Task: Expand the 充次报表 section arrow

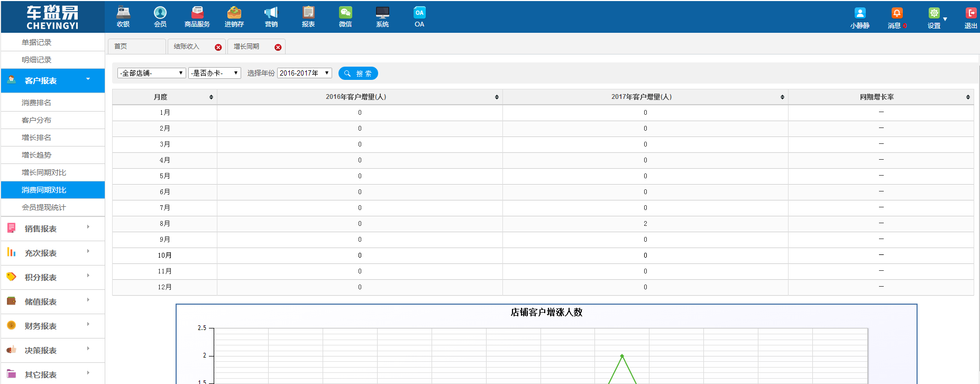Action: (x=88, y=251)
